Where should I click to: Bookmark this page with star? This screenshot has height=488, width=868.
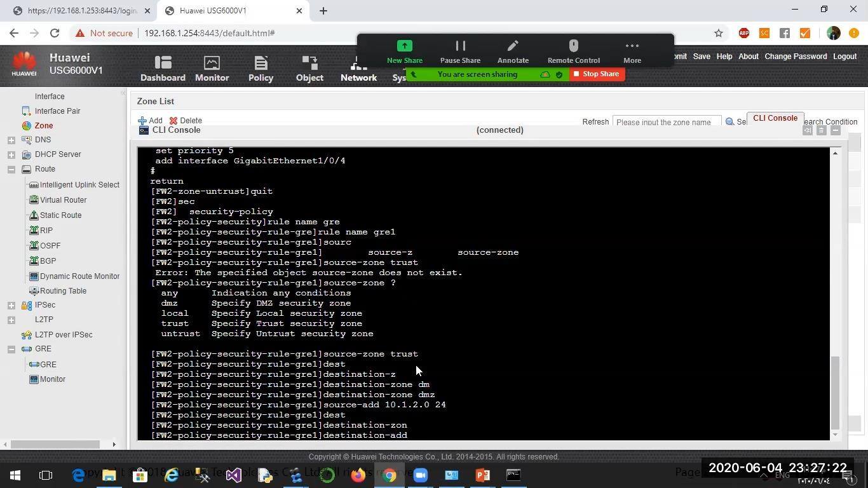pyautogui.click(x=719, y=33)
